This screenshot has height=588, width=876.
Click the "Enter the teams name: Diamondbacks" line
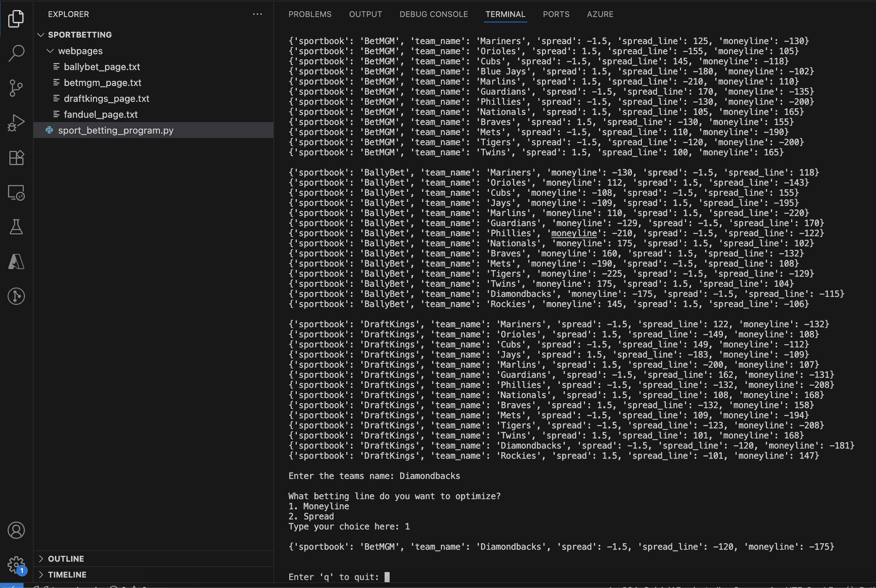374,476
